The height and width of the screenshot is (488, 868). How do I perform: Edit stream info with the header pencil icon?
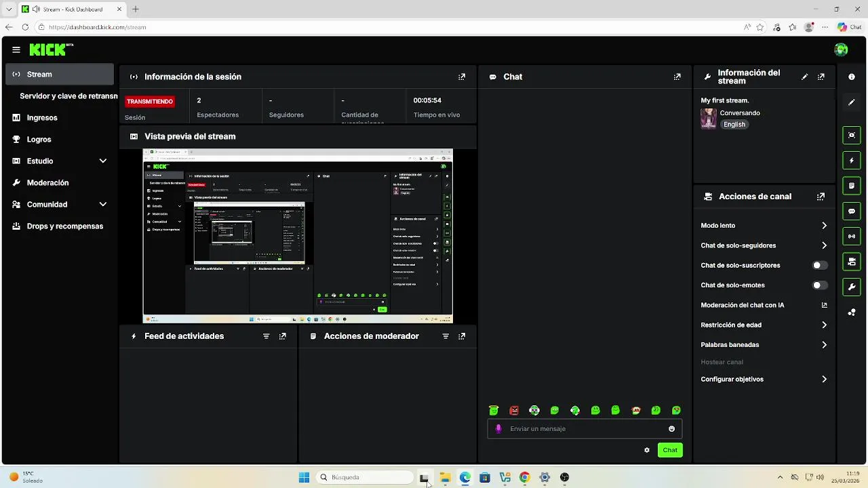click(805, 77)
